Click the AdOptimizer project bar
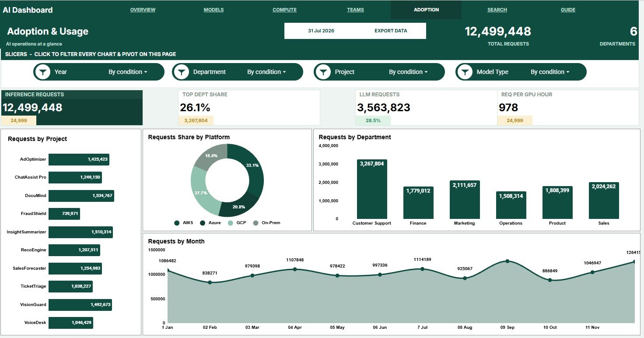The height and width of the screenshot is (338, 644). pos(79,159)
